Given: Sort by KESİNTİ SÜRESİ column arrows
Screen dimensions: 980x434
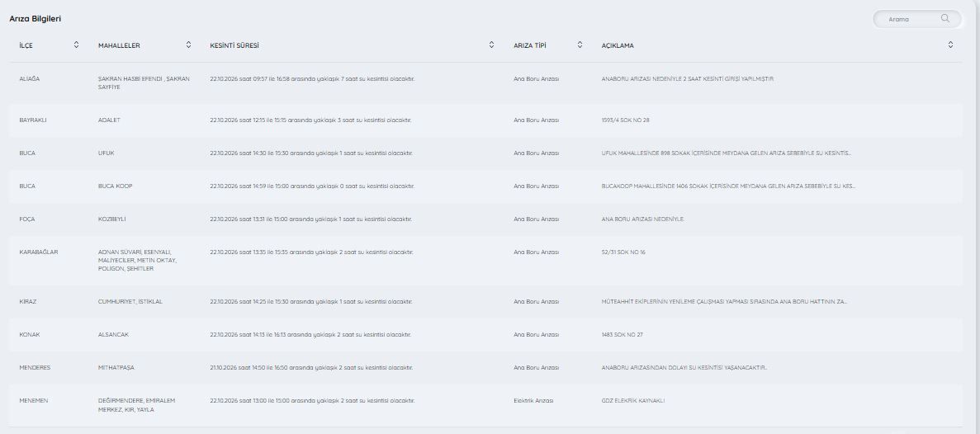Looking at the screenshot, I should (491, 45).
